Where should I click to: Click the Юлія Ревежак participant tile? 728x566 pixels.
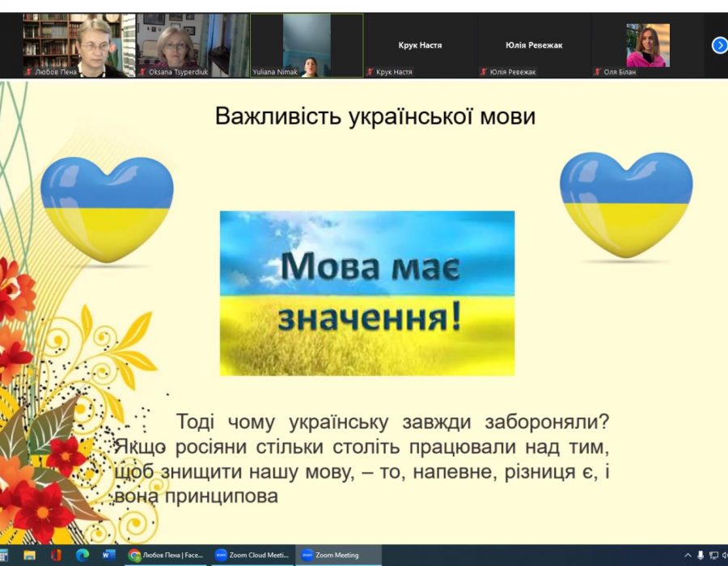(534, 45)
